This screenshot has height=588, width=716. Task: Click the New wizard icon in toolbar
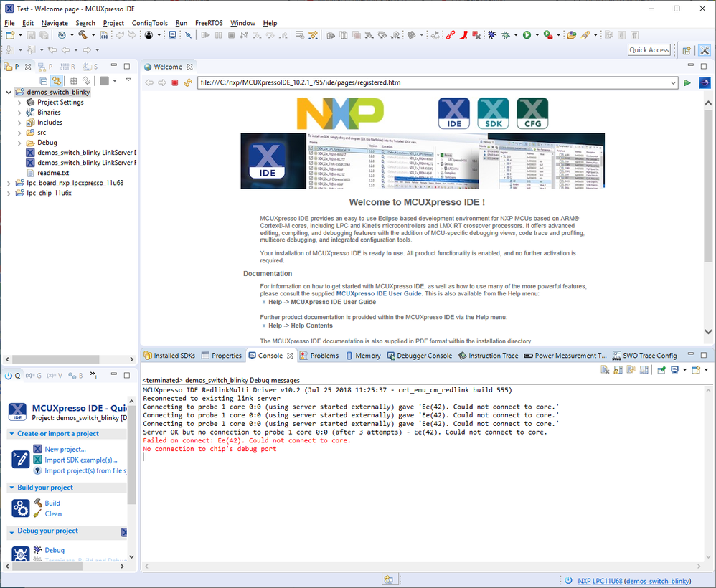[10, 35]
